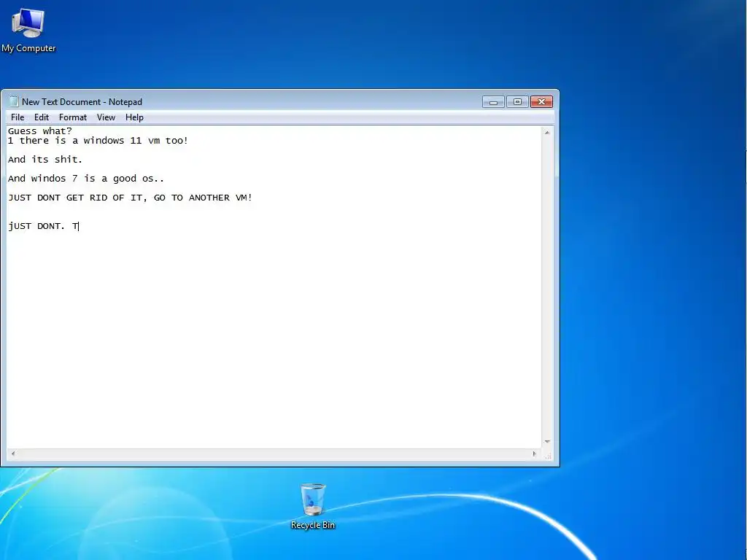Click text 'And windos 7 is a good os..'

[x=86, y=179]
